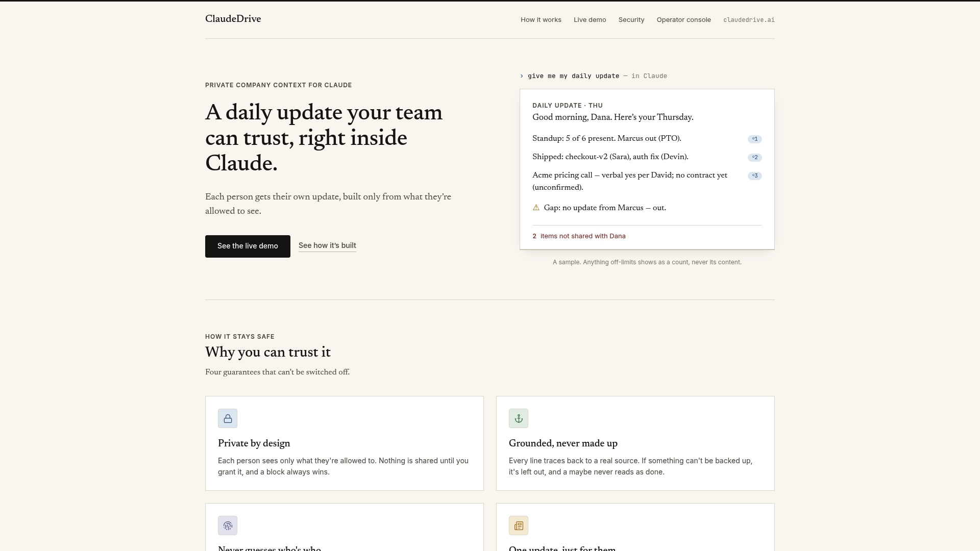Click the 'Grounded, never made up' heading
The width and height of the screenshot is (980, 551).
click(563, 444)
